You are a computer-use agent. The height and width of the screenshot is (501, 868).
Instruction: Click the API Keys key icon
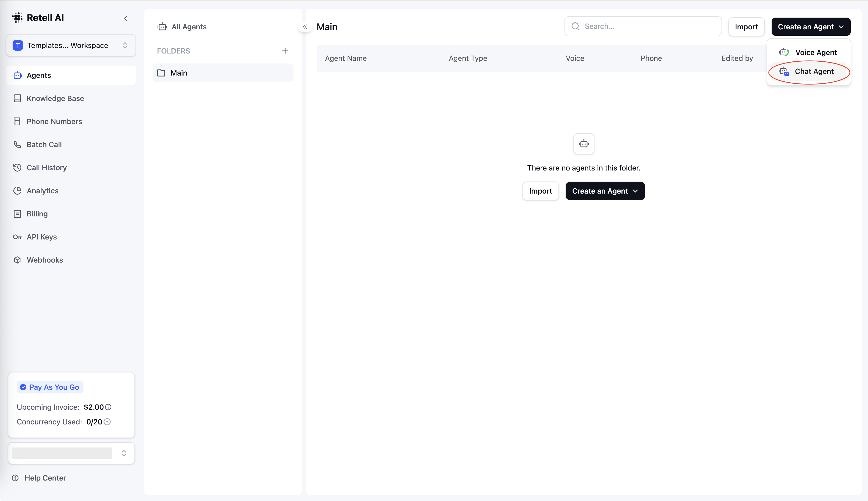[17, 237]
